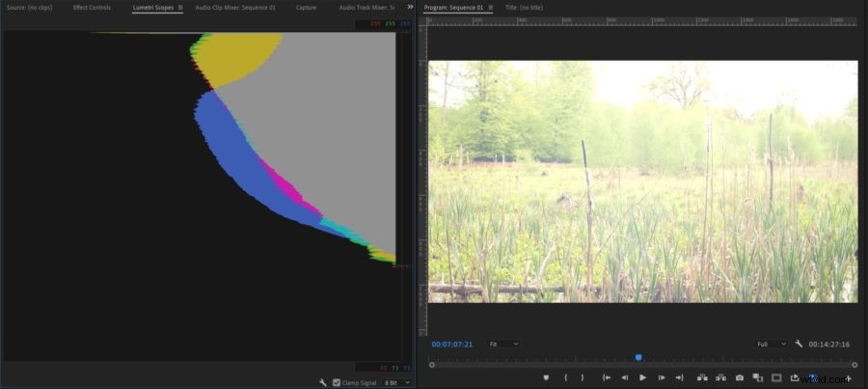Toggle the Safe Margins icon

click(776, 378)
